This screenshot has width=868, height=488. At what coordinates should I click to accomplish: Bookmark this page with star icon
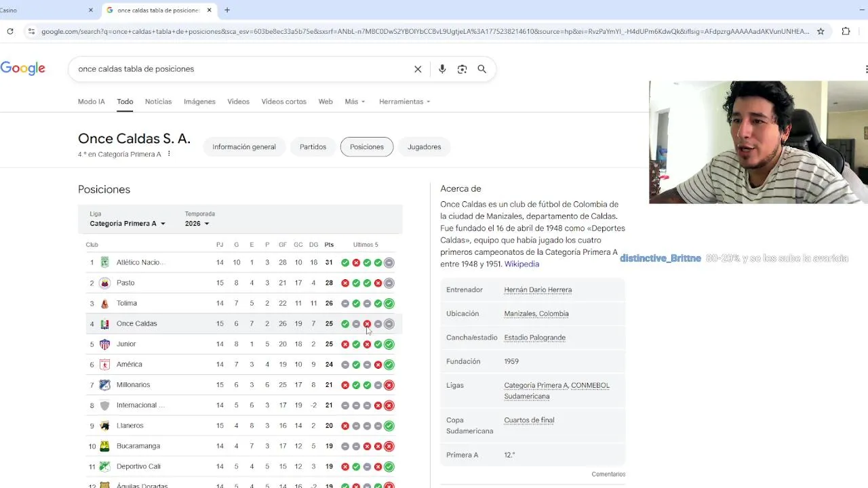point(821,31)
